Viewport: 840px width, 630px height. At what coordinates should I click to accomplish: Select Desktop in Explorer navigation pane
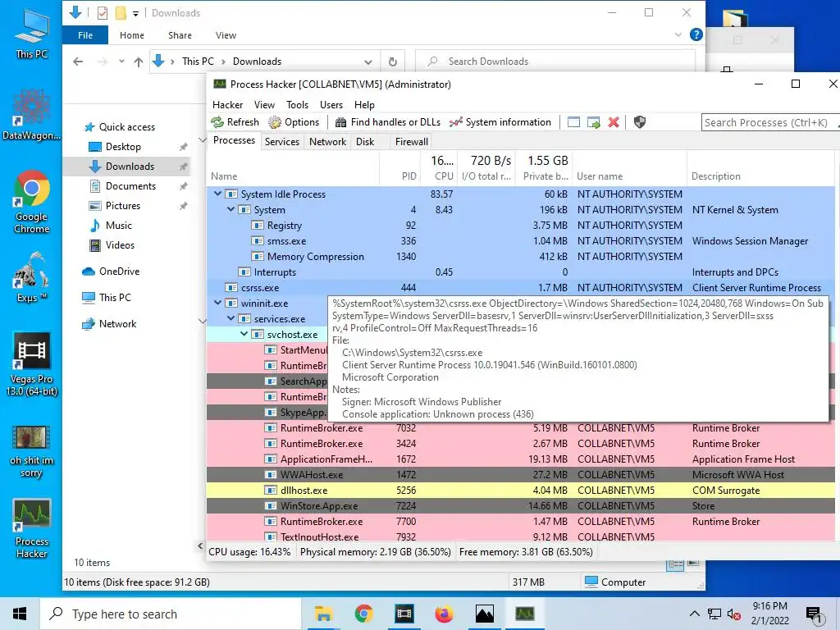pos(123,147)
